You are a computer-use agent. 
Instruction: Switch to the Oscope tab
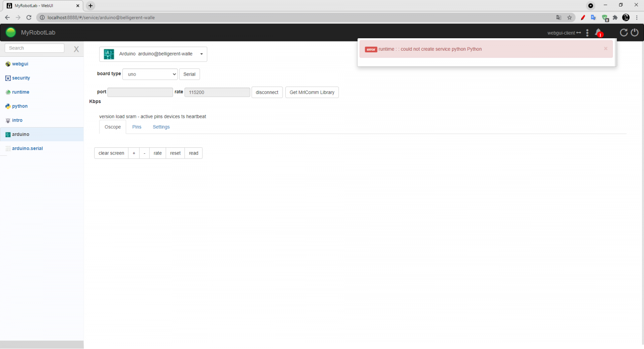(x=113, y=127)
